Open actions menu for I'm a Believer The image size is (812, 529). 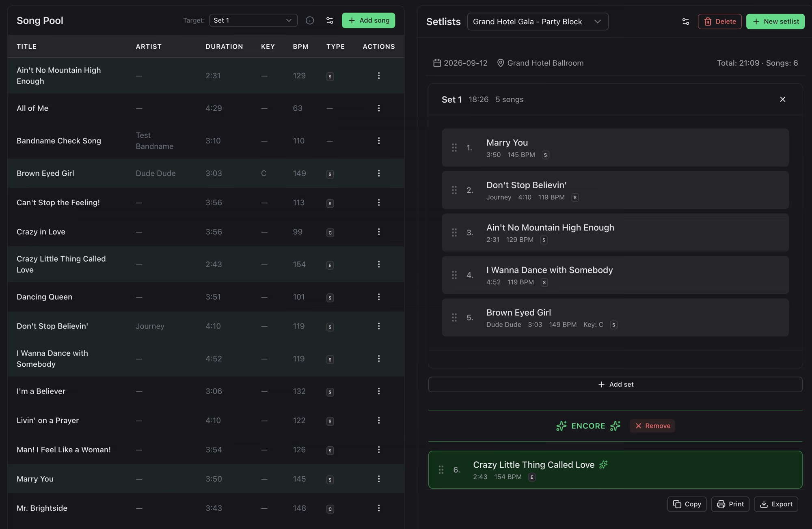(379, 391)
